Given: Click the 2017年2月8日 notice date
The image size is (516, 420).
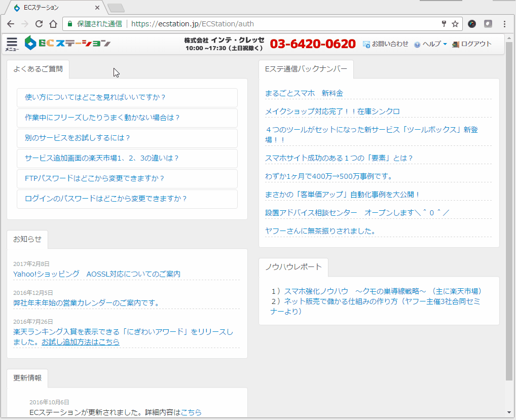Looking at the screenshot, I should coord(31,264).
